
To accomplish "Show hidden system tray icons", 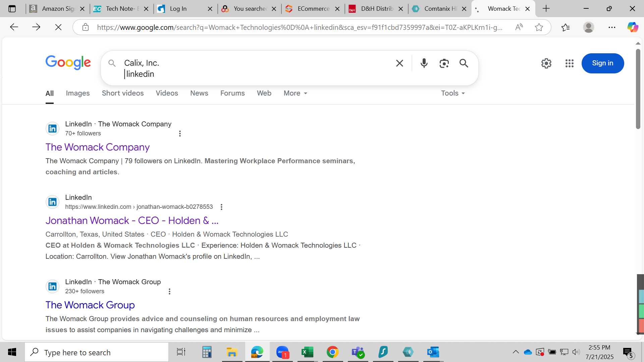I will 516,352.
